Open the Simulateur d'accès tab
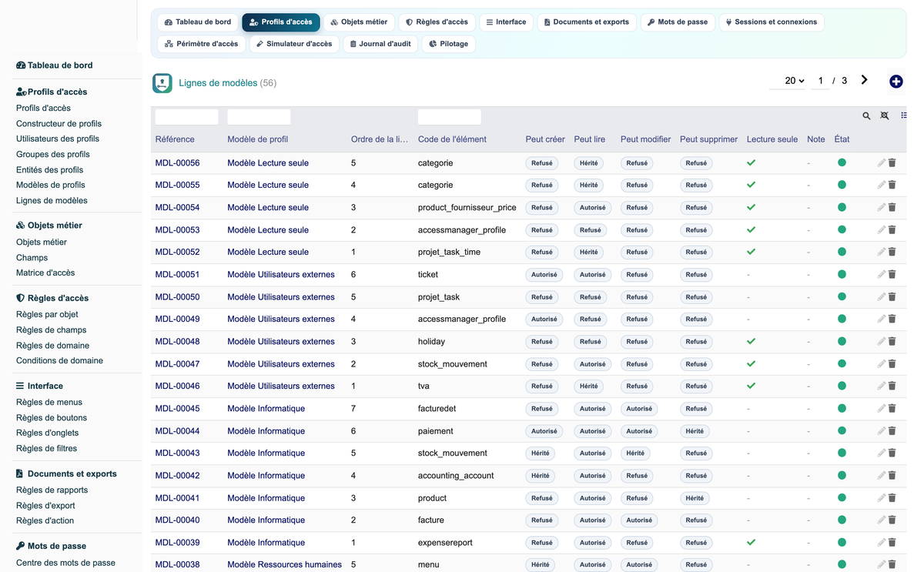The image size is (924, 572). (x=295, y=44)
